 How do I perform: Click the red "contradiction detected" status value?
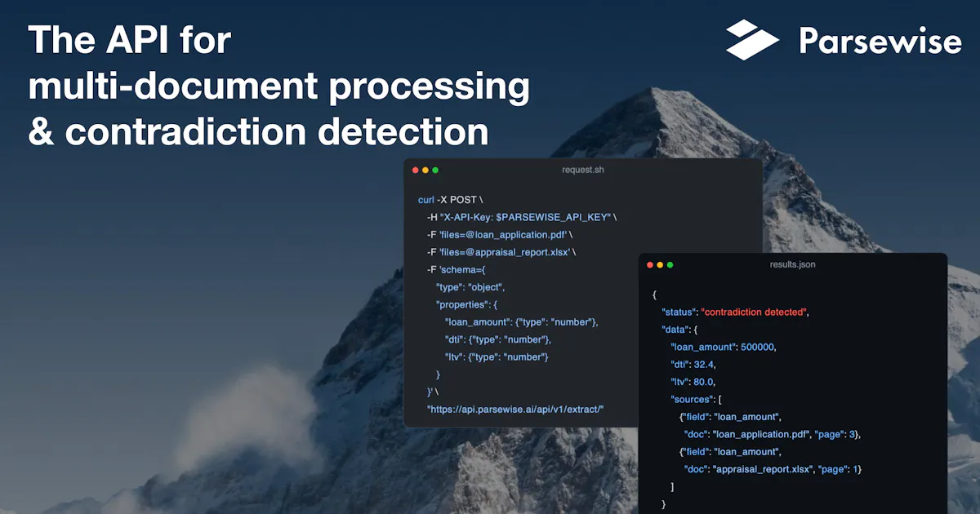coord(754,312)
